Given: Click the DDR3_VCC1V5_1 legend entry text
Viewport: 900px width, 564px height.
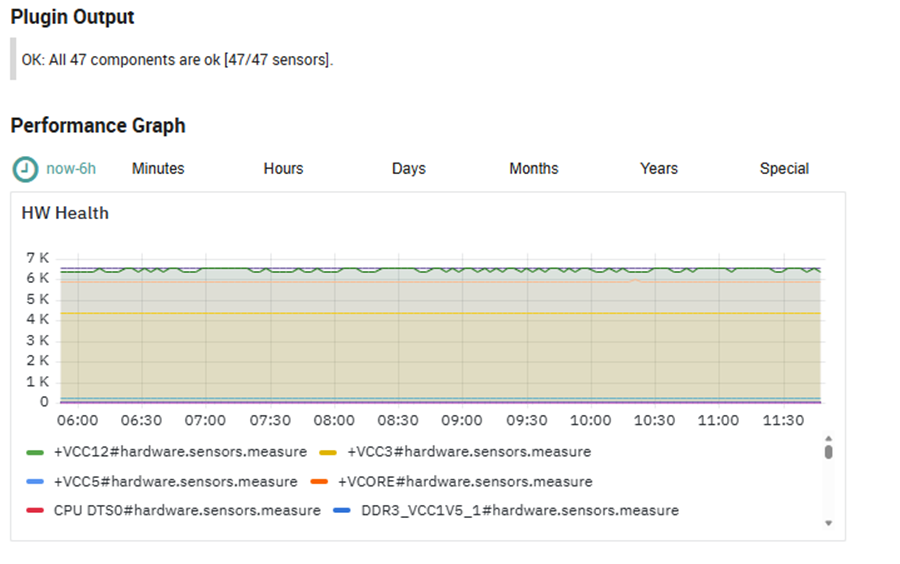Looking at the screenshot, I should pyautogui.click(x=519, y=511).
